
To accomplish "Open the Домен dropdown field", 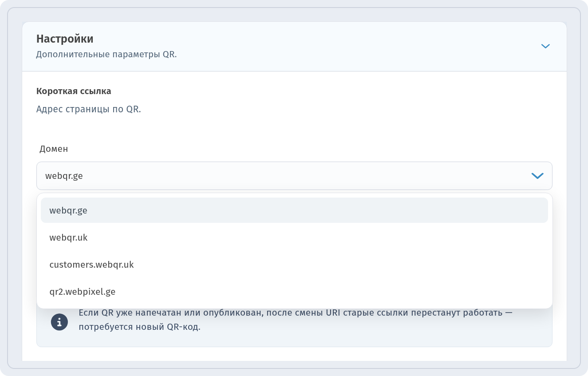I will 294,176.
